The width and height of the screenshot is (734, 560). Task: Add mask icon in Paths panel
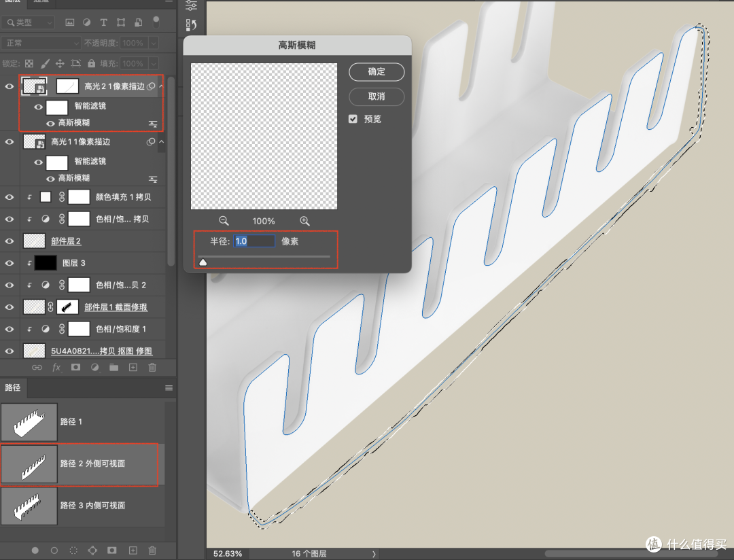(112, 550)
